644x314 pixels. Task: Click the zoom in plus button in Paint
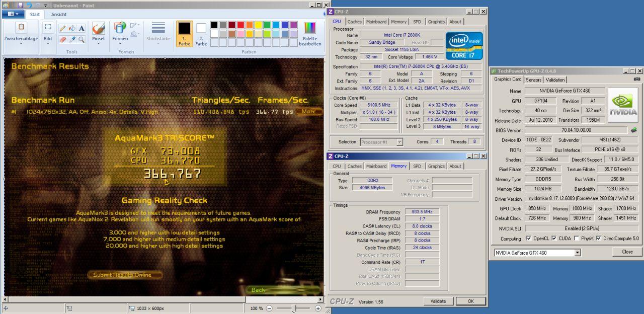click(318, 308)
